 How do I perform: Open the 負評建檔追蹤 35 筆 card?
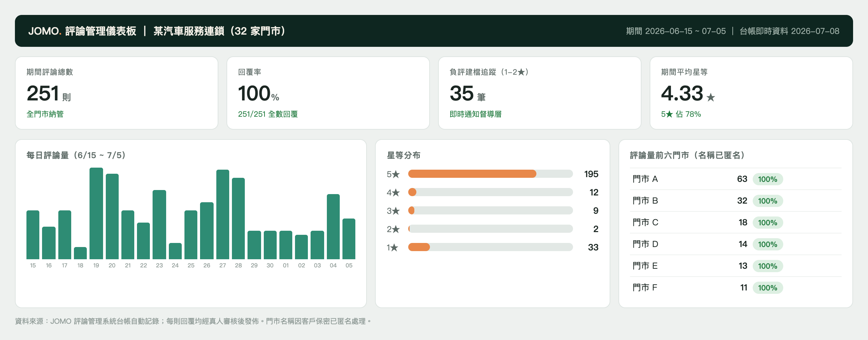pos(540,93)
